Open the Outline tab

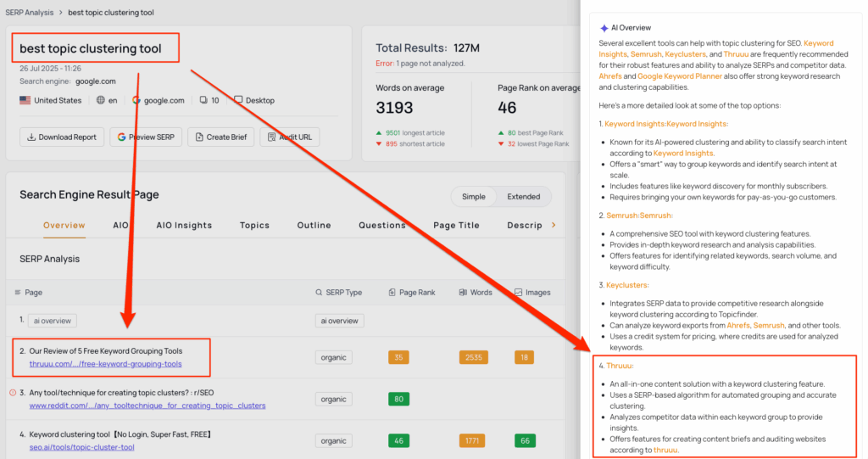click(x=314, y=225)
